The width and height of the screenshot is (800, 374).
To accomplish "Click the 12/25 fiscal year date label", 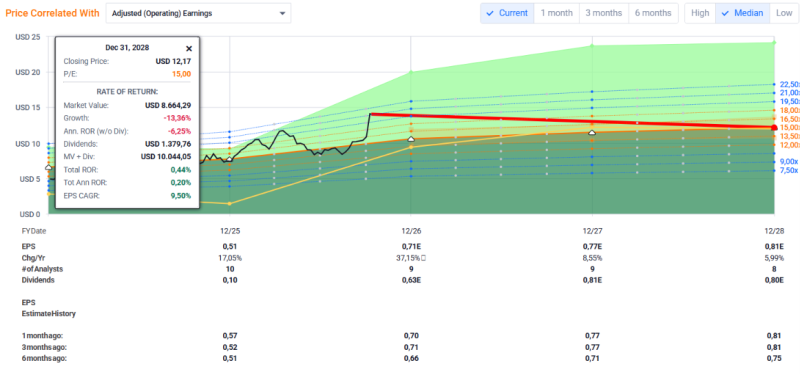I will click(x=230, y=231).
